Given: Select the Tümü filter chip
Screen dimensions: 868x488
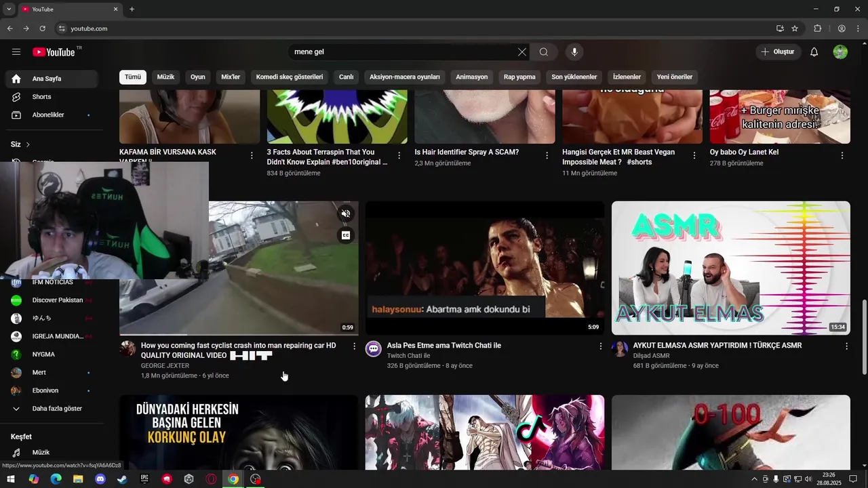Looking at the screenshot, I should tap(133, 77).
